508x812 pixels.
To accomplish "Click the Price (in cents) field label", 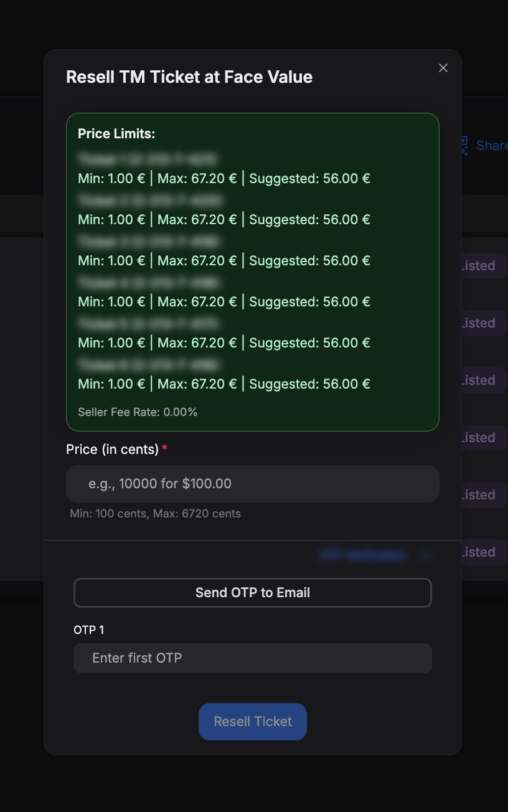I will (113, 450).
